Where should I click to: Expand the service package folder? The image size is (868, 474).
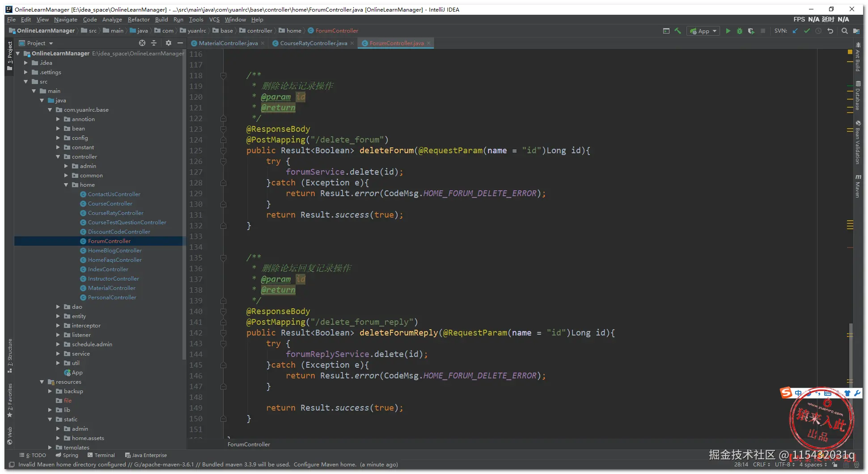point(58,354)
